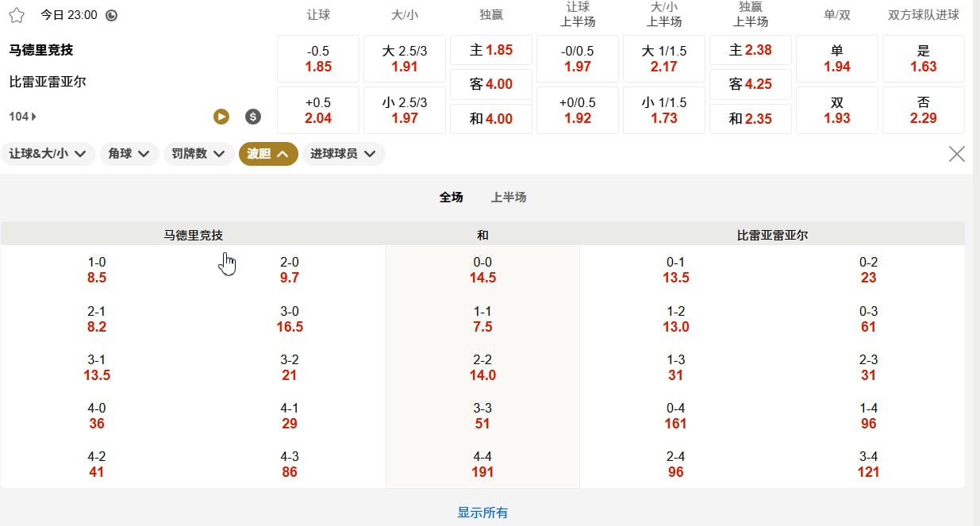Collapse the 波胆 dropdown
The height and width of the screenshot is (526, 980).
(268, 154)
